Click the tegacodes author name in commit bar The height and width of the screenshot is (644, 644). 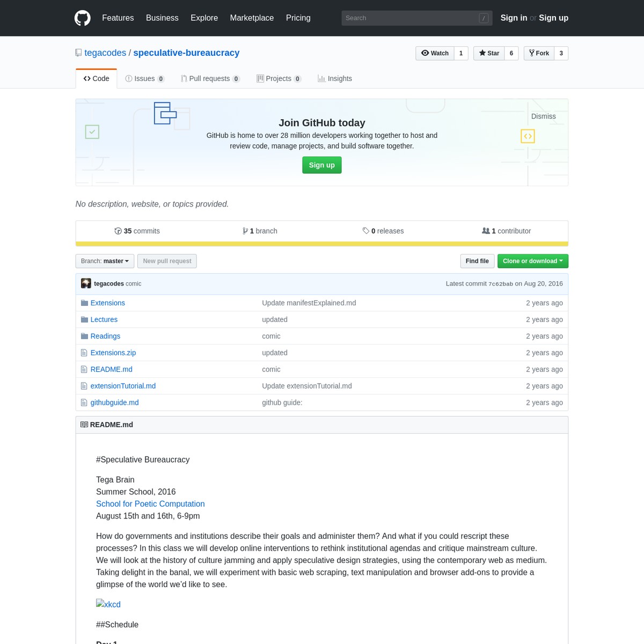coord(109,283)
